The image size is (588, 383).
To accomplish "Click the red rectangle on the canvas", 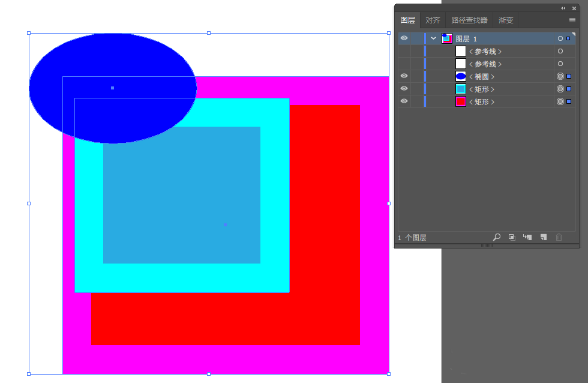I will [x=325, y=225].
